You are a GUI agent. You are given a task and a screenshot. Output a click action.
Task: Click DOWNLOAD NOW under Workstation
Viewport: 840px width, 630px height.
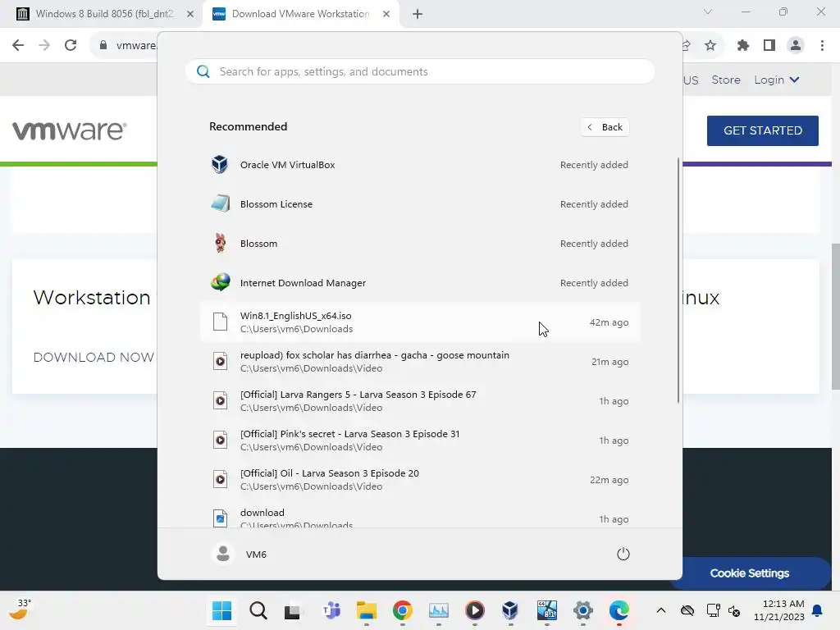94,358
